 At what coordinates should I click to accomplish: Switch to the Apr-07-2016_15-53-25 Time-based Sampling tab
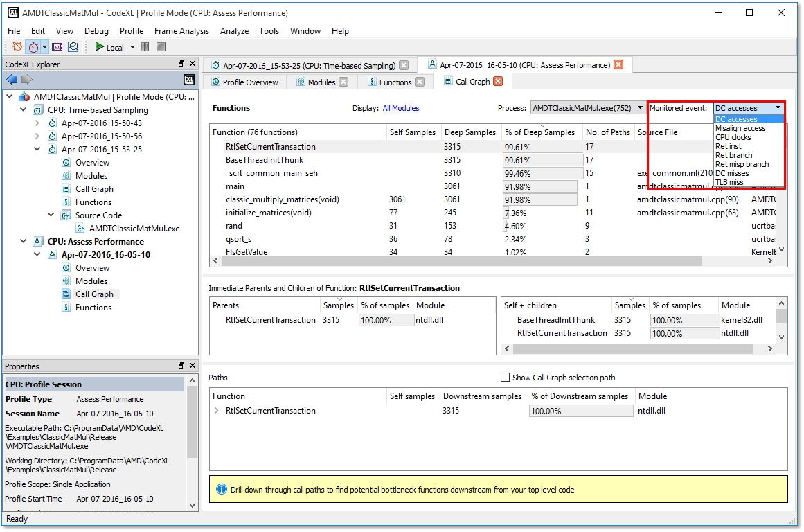coord(309,66)
